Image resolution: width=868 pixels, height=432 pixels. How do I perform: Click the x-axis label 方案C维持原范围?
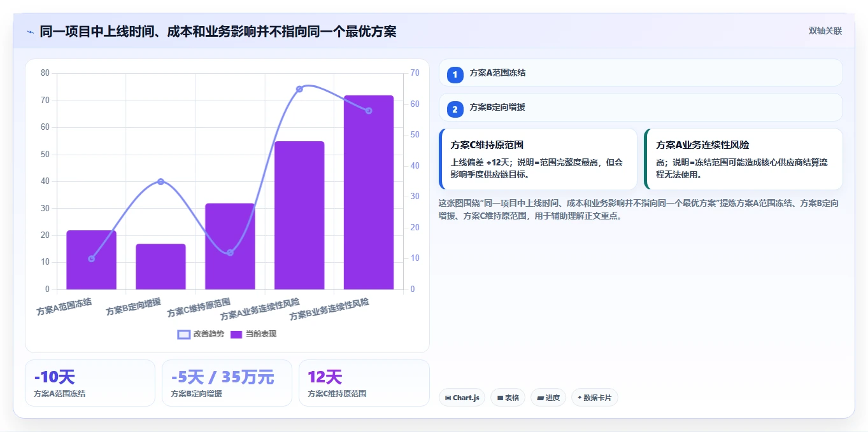pyautogui.click(x=199, y=307)
